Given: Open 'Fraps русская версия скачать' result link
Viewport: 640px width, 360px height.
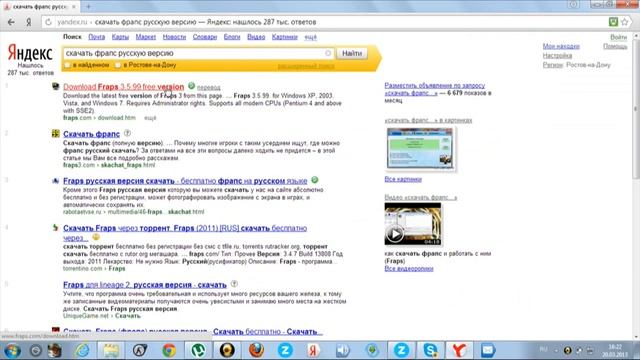Looking at the screenshot, I should [185, 181].
